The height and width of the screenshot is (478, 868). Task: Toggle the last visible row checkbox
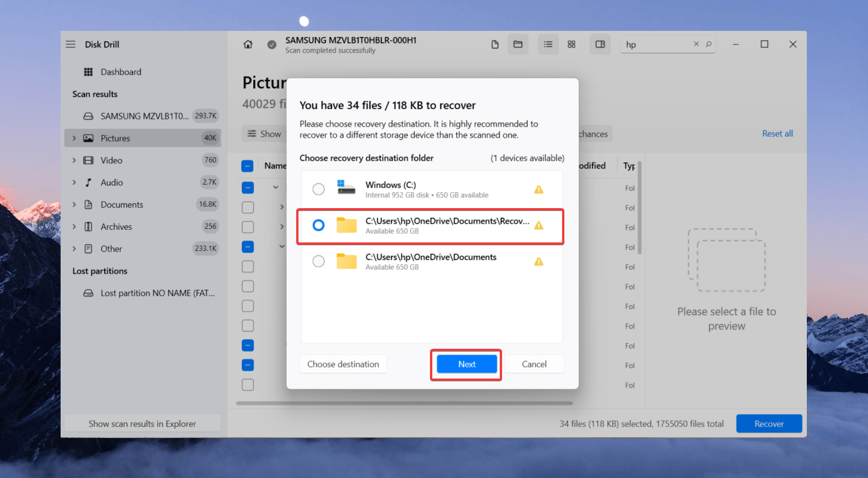[x=248, y=385]
